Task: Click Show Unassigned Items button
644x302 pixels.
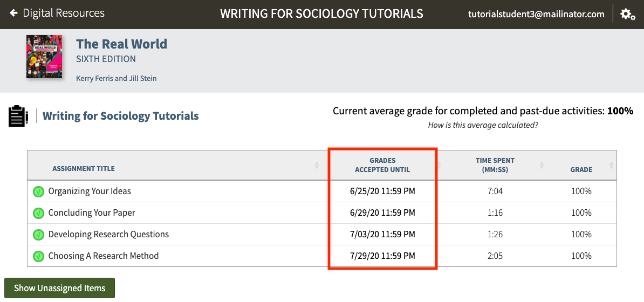Action: tap(59, 288)
